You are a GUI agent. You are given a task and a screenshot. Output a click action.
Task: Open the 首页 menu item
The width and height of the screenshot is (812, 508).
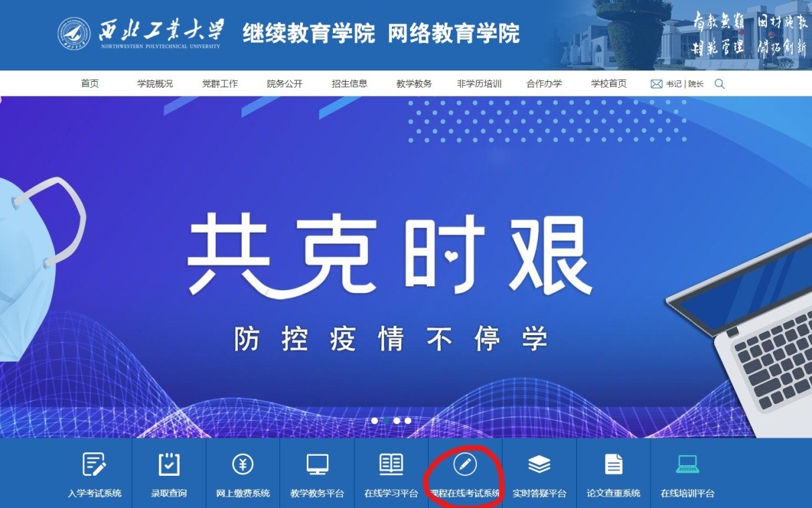[88, 83]
